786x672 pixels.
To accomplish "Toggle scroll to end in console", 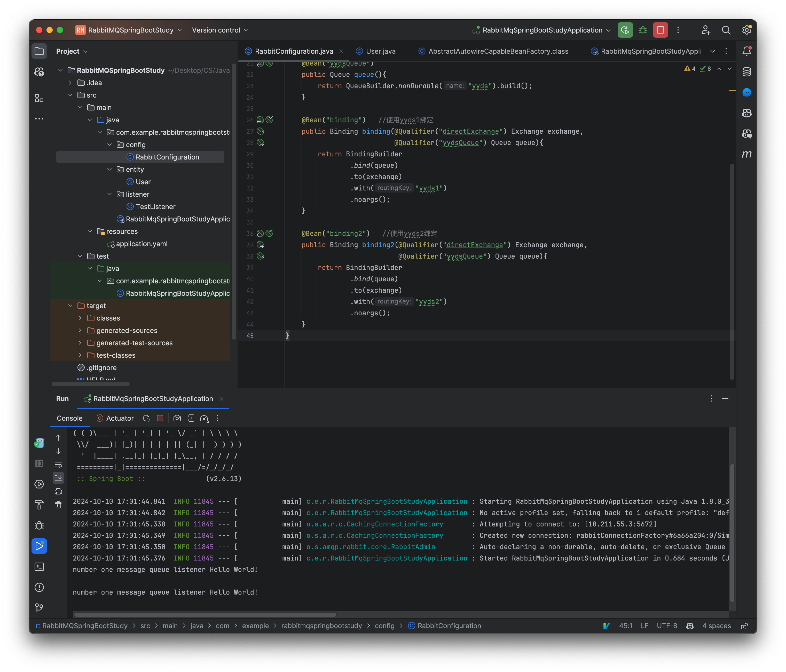I will click(x=59, y=478).
